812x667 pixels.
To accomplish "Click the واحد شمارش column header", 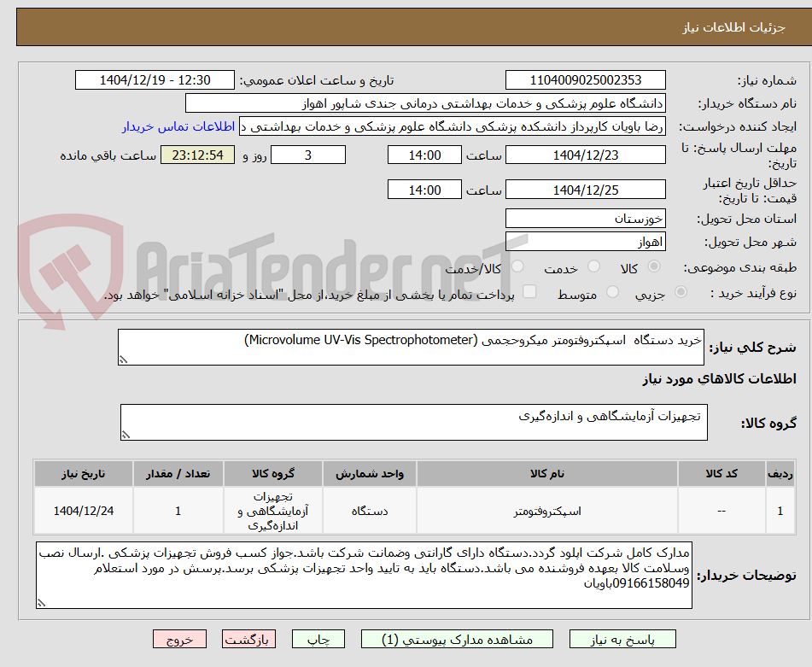I will click(369, 473).
